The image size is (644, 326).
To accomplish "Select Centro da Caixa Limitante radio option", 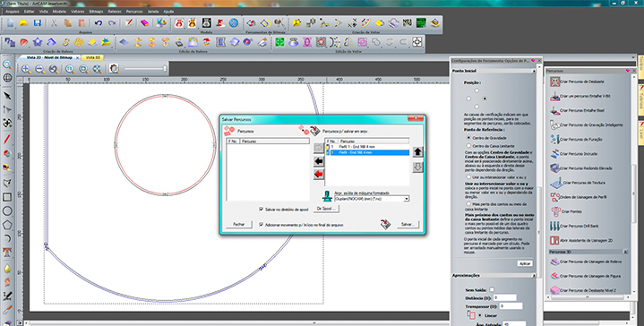I will pyautogui.click(x=468, y=146).
